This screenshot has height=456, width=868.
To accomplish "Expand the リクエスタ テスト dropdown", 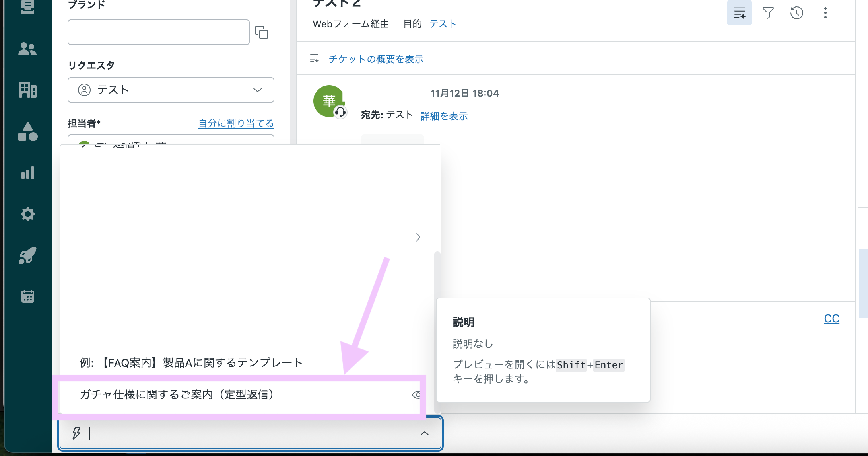I will coord(171,90).
